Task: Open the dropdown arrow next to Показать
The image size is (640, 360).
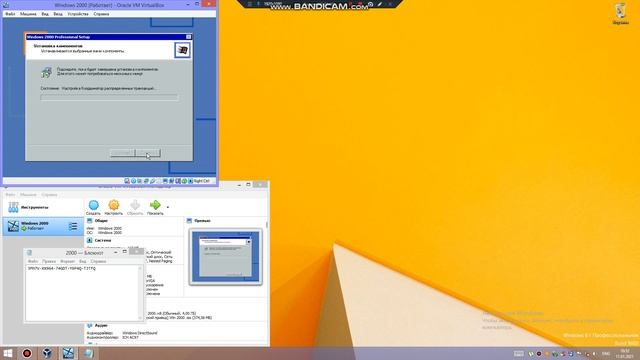Action: [x=168, y=207]
